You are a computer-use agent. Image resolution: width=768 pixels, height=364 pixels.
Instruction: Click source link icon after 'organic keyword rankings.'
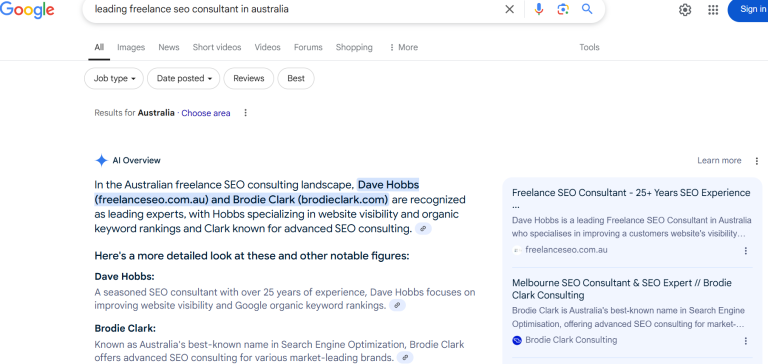tap(397, 305)
